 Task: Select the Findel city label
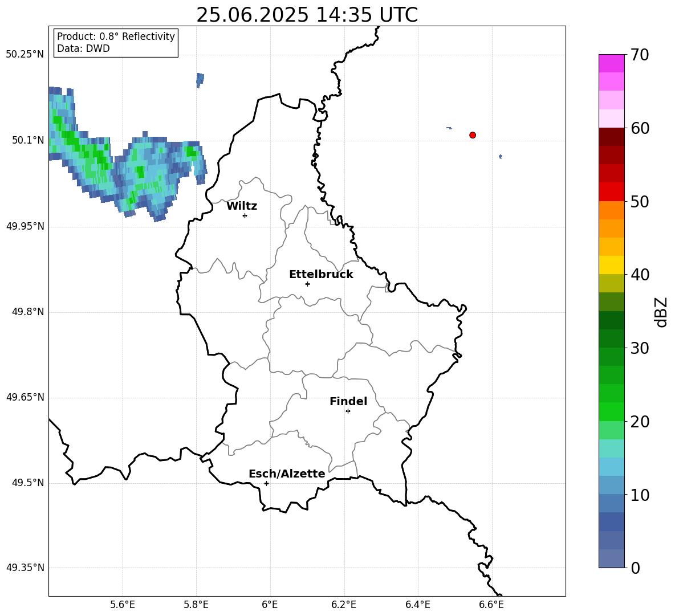[348, 401]
